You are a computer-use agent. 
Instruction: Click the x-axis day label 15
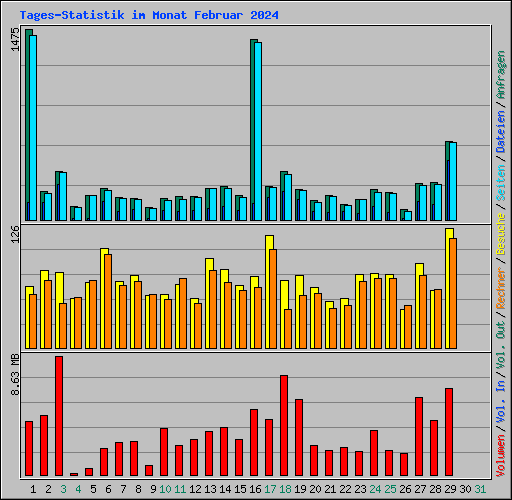pos(240,489)
